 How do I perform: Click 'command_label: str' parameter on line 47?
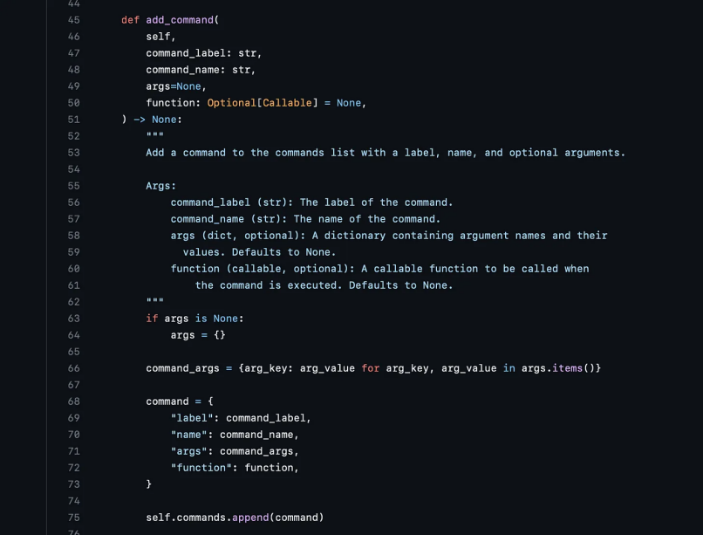204,53
